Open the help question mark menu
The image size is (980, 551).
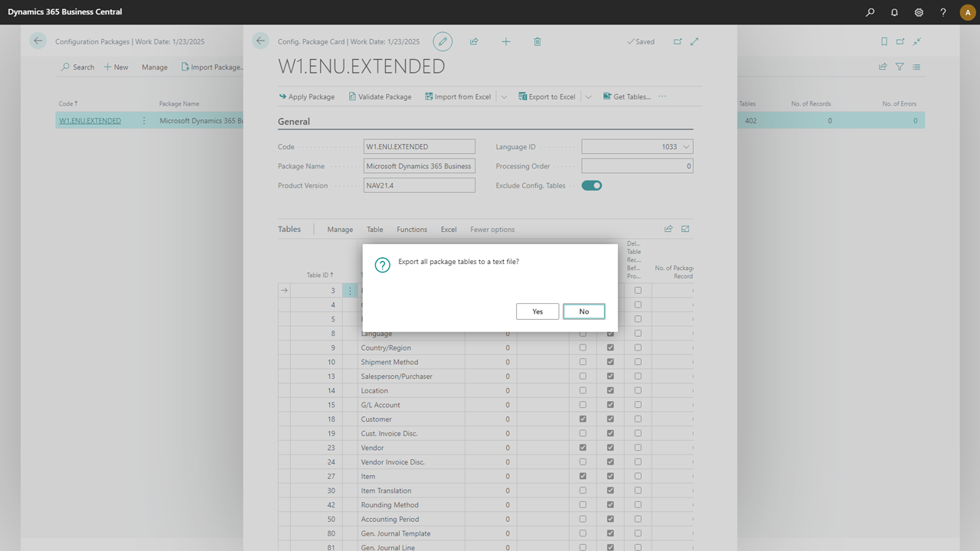[x=943, y=12]
